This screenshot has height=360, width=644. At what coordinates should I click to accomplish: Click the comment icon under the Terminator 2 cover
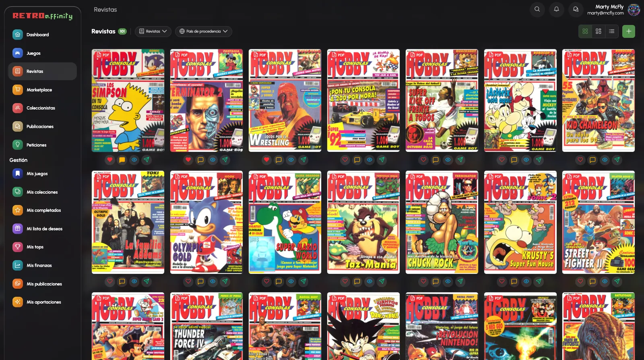200,160
